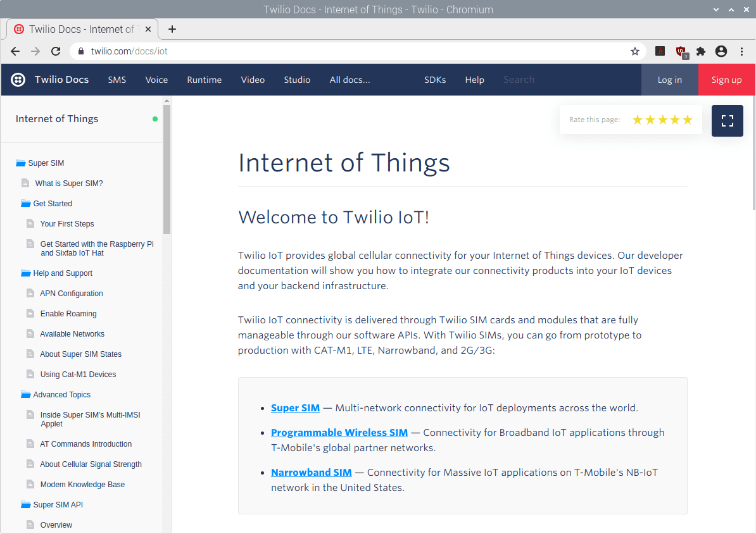Go back using the back arrow icon
756x534 pixels.
click(x=15, y=51)
